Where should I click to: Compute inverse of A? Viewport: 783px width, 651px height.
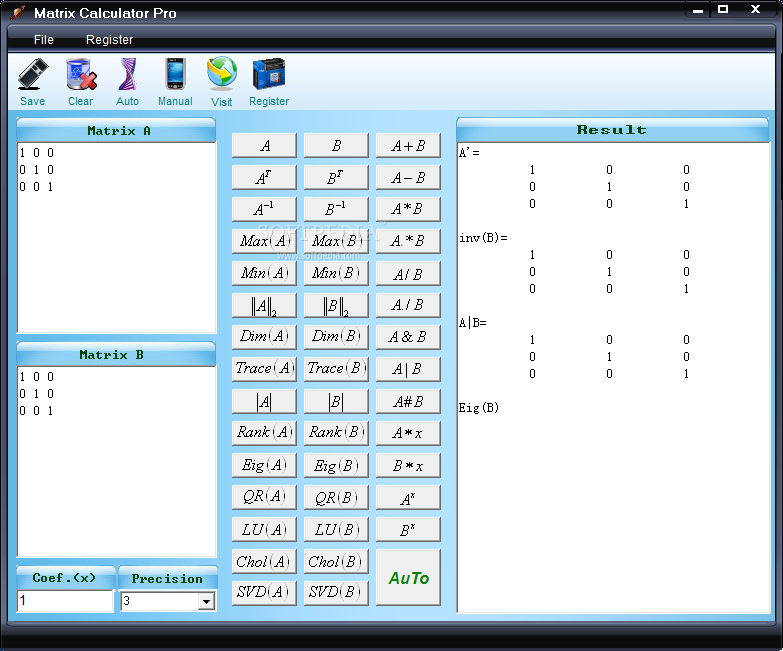[x=264, y=209]
